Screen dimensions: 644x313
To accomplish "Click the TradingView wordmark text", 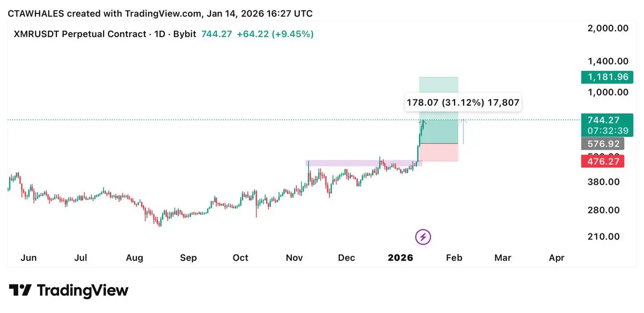I will click(x=83, y=291).
